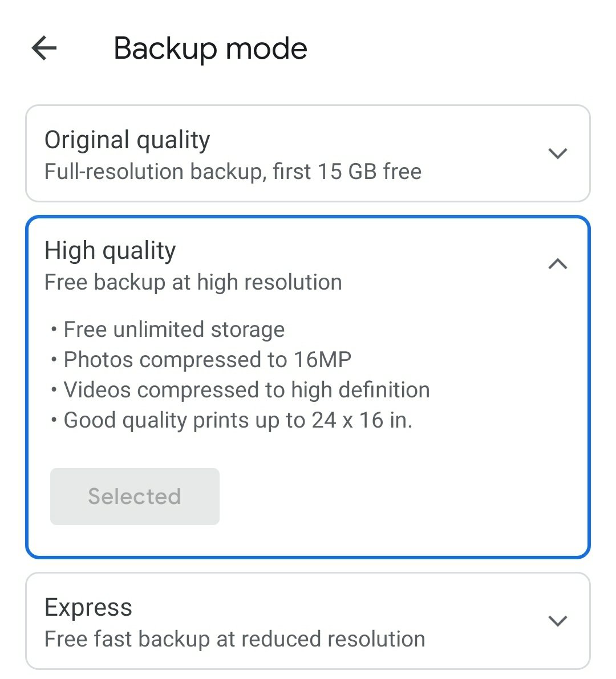Viewport: 616px width, 679px height.
Task: Click the bullet dot before "Free unlimited storage"
Action: pos(54,330)
